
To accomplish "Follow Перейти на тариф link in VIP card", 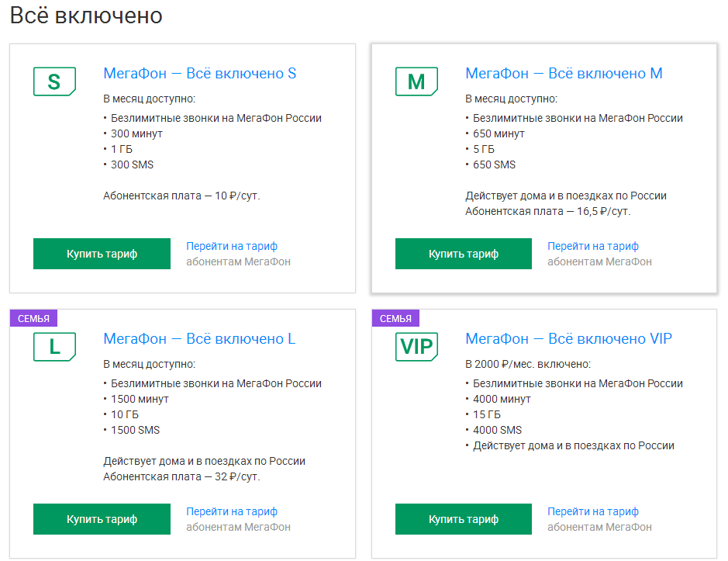I will click(593, 511).
